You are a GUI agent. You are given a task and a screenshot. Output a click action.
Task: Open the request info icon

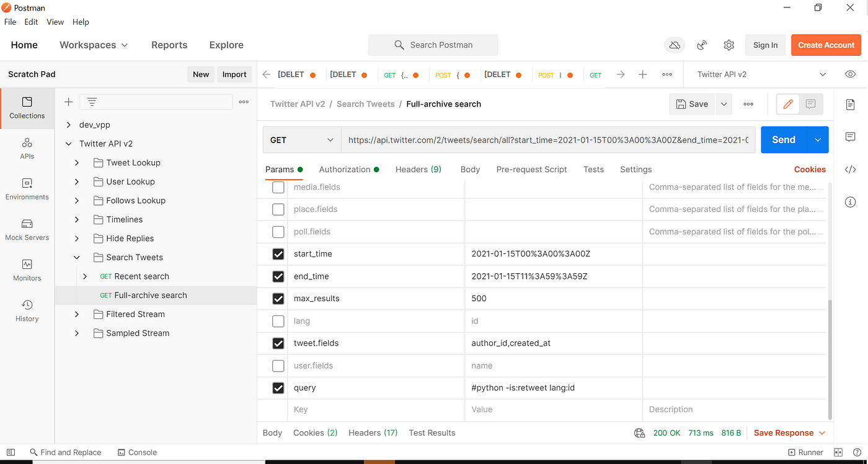[850, 202]
